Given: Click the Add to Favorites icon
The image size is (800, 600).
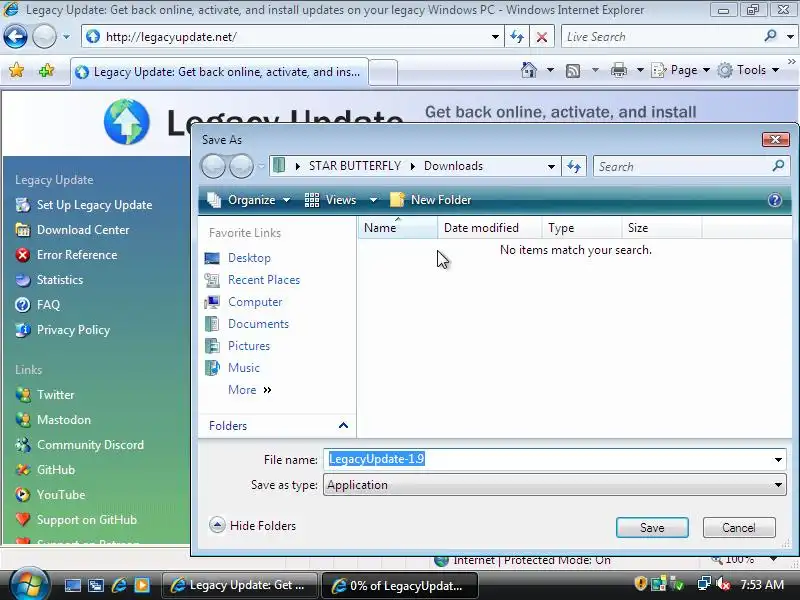Looking at the screenshot, I should (46, 70).
